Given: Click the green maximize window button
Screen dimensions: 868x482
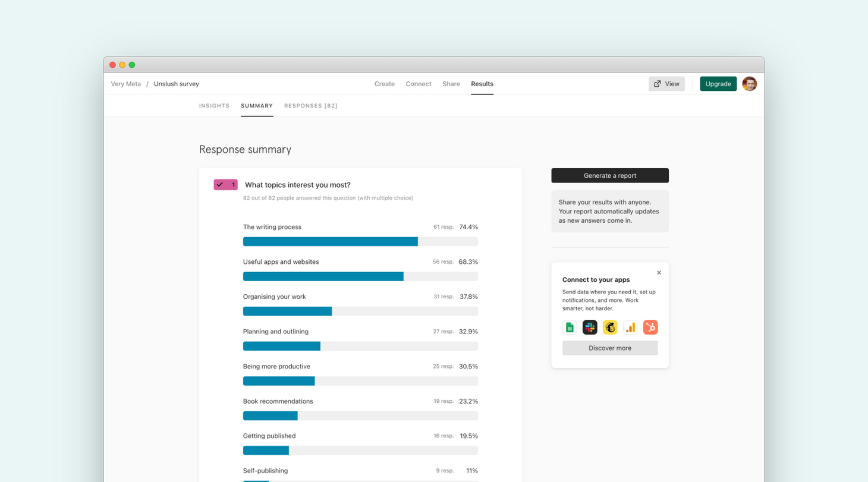Looking at the screenshot, I should (132, 65).
